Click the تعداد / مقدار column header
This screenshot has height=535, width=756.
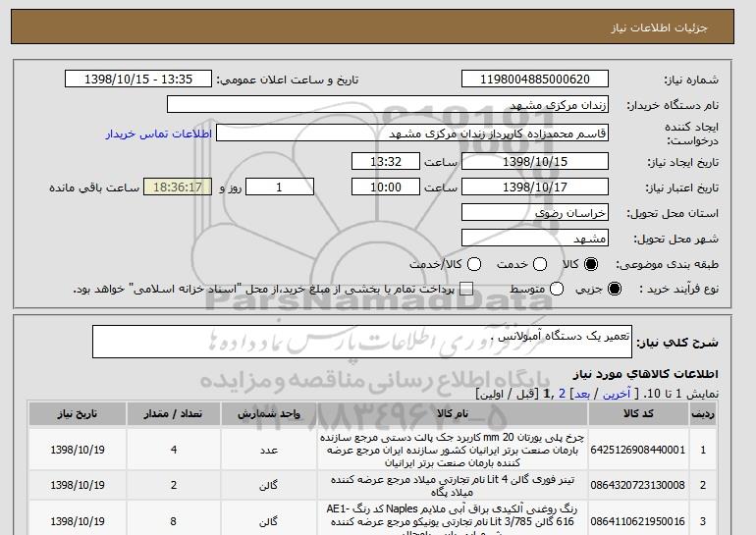click(x=174, y=414)
